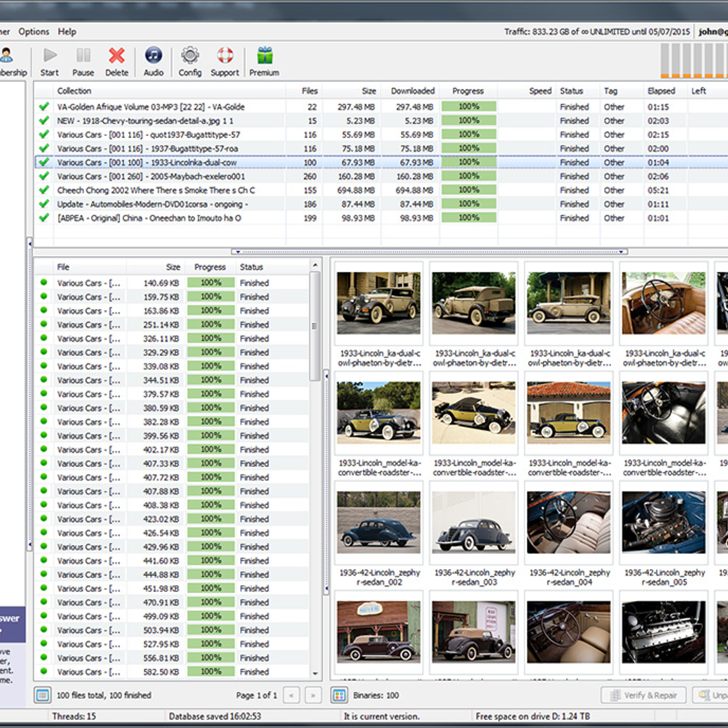Viewport: 728px width, 728px height.
Task: Open first 1933-Lincoln_model-ka-convertible-roadster thumbnail
Action: coord(379,413)
